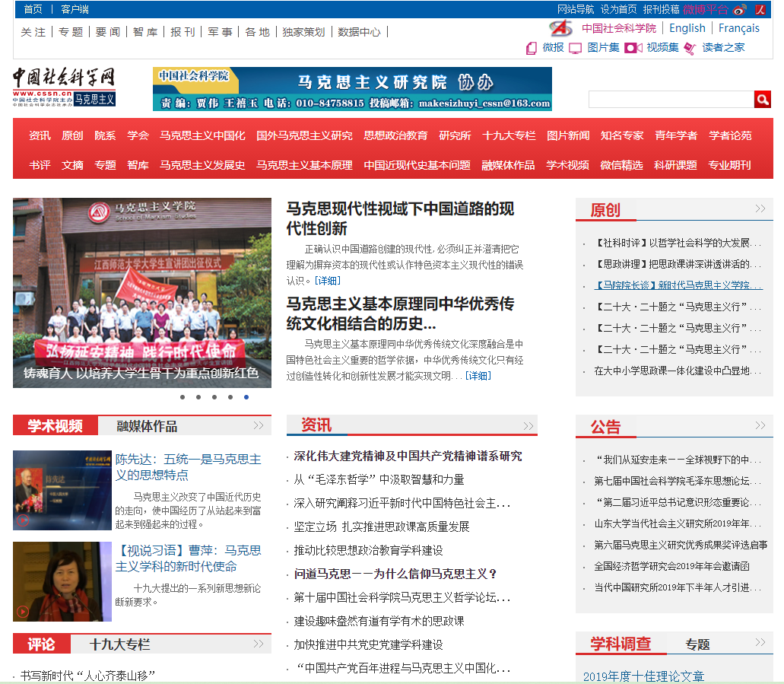The image size is (784, 684).
Task: Open 微博平台 link in top bar
Action: [x=706, y=9]
